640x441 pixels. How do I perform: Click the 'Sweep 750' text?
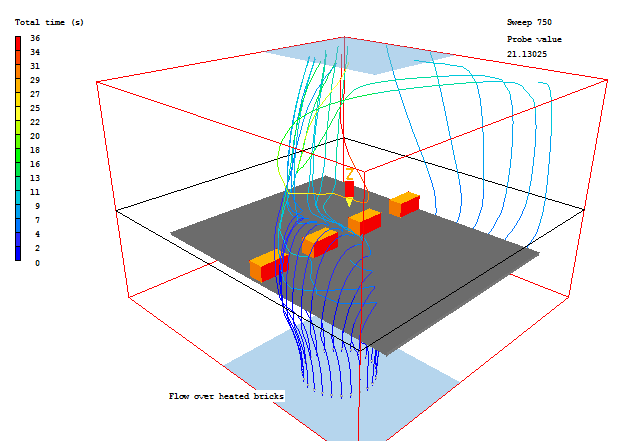529,21
